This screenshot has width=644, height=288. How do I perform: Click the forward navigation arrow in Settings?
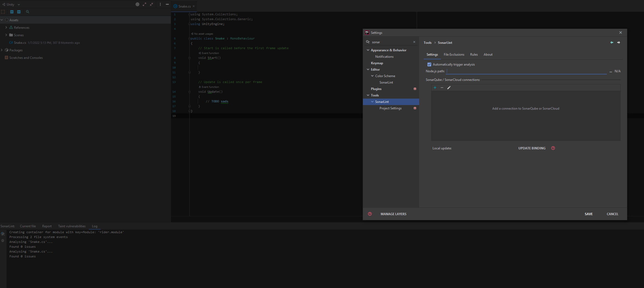619,42
